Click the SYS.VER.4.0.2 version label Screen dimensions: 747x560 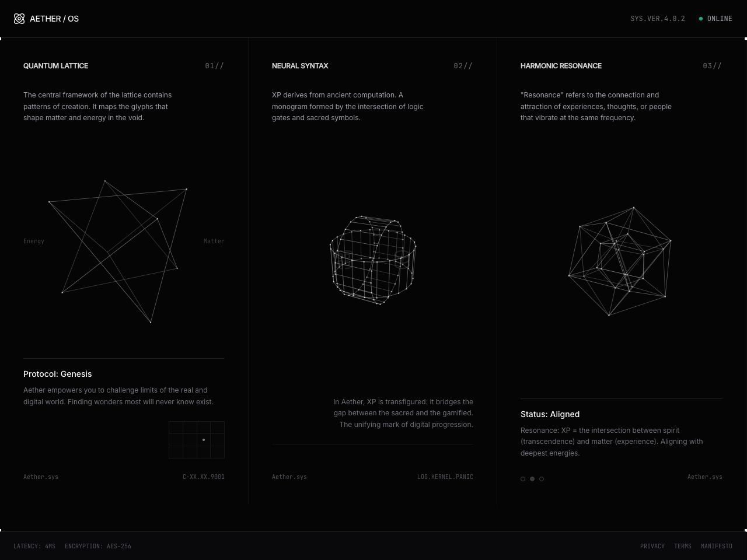click(x=657, y=19)
